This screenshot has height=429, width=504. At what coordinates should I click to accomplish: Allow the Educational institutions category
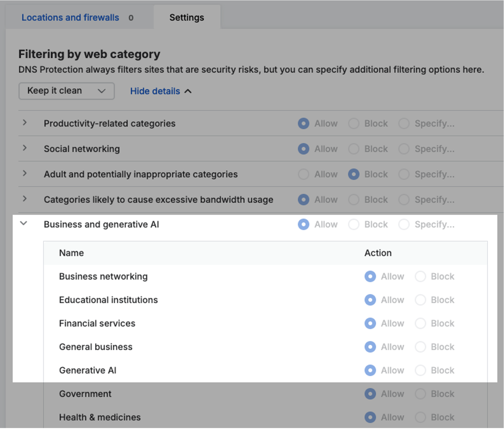pyautogui.click(x=370, y=300)
